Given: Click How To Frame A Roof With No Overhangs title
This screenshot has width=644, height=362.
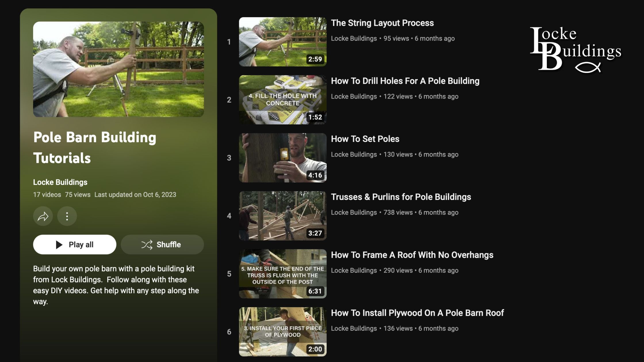Looking at the screenshot, I should pyautogui.click(x=412, y=255).
